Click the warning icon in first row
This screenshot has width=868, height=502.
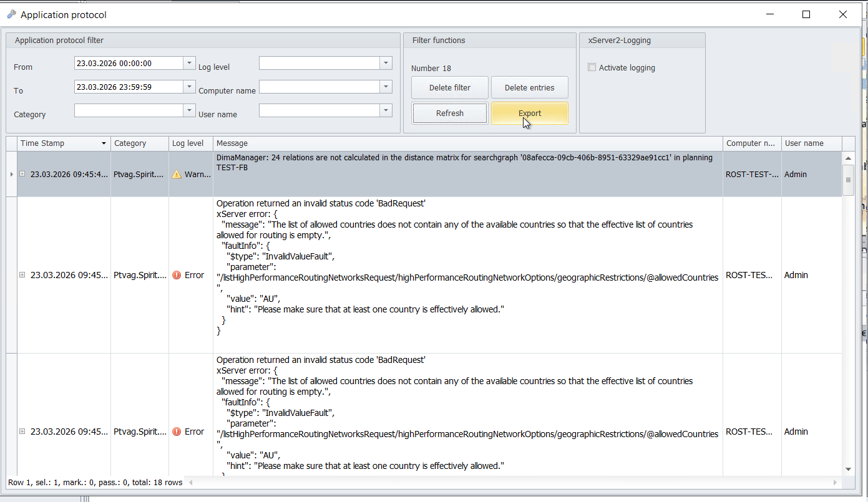point(177,175)
